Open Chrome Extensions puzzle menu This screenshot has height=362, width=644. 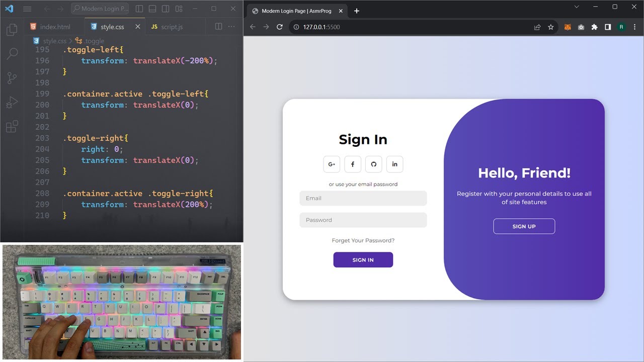[x=594, y=27]
